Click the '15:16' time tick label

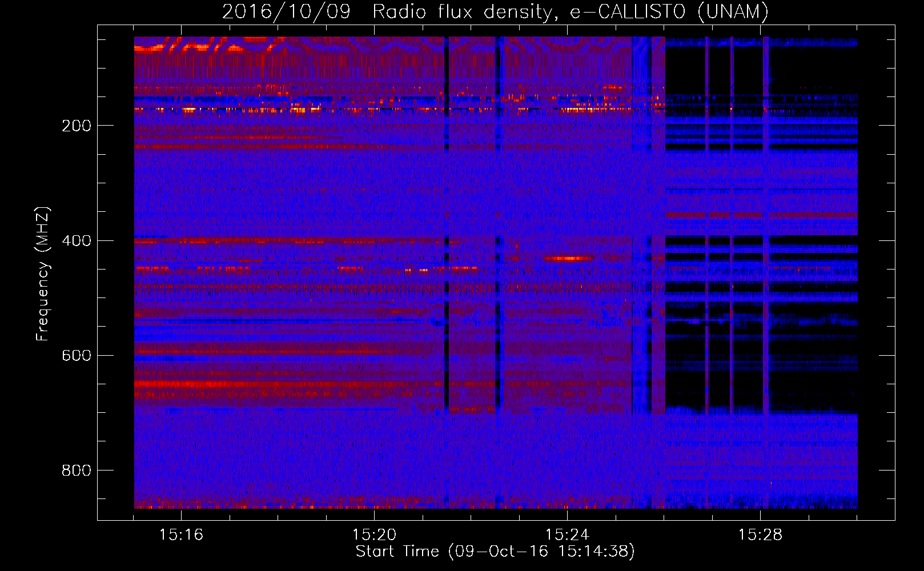point(181,534)
